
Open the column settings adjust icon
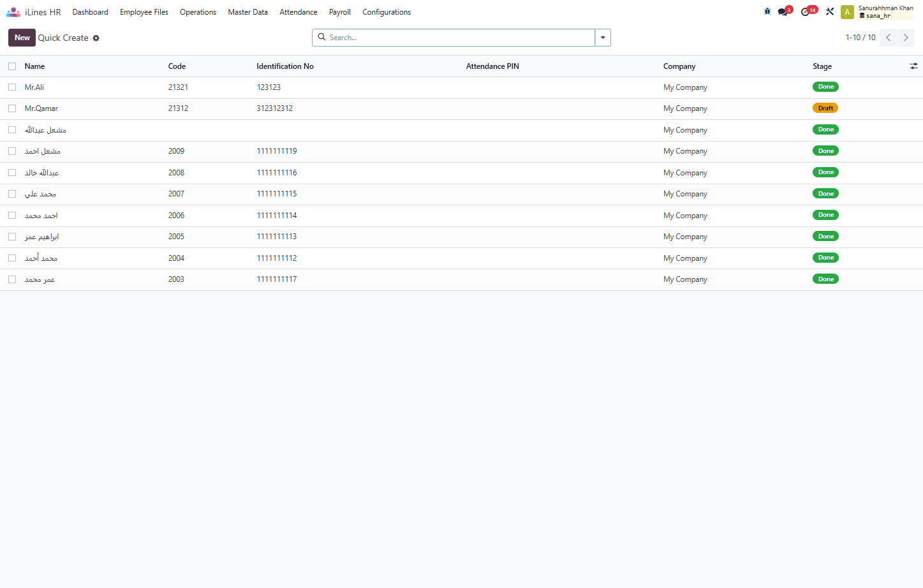(x=913, y=66)
